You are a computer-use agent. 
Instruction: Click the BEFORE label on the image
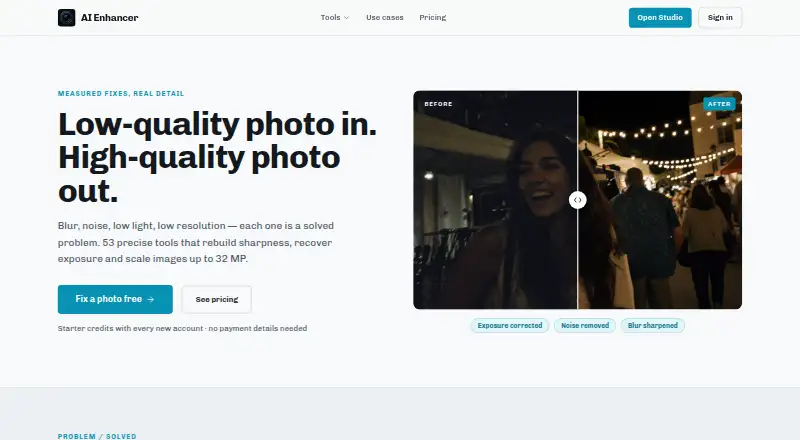click(438, 104)
